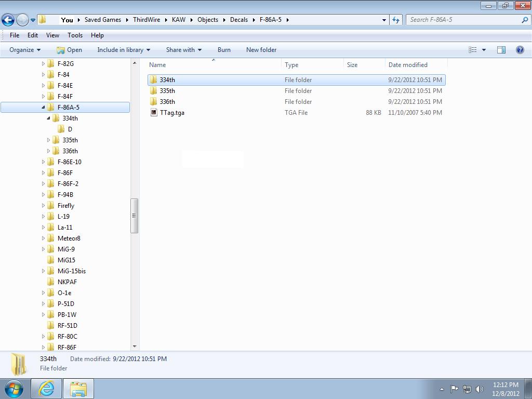Viewport: 532px width, 399px height.
Task: Open the View menu
Action: click(x=52, y=35)
